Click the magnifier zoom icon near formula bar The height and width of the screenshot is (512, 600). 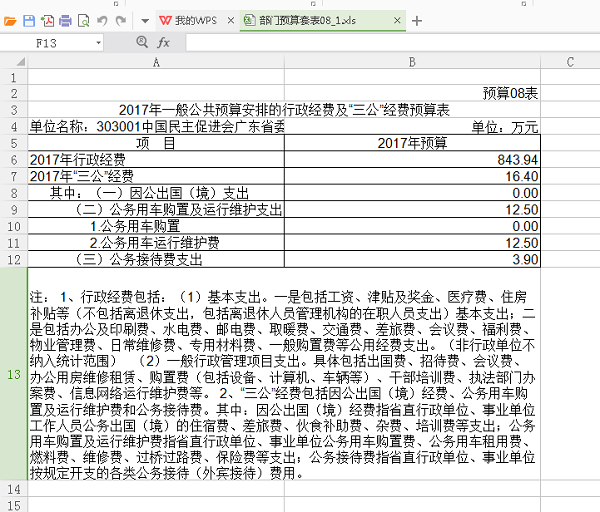point(142,42)
